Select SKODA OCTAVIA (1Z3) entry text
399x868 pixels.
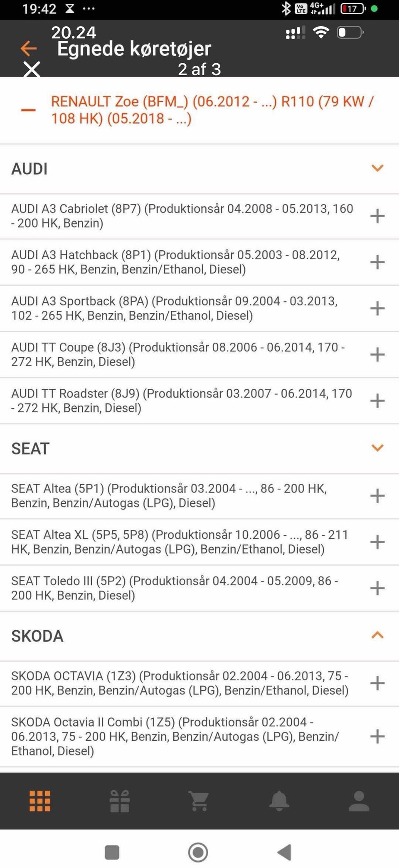[x=180, y=683]
